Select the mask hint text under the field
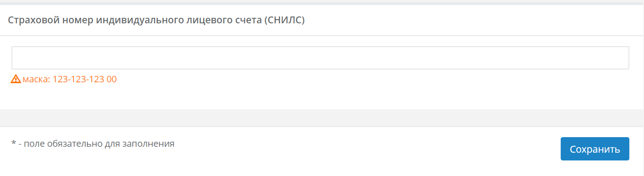The height and width of the screenshot is (176, 644). tap(70, 79)
